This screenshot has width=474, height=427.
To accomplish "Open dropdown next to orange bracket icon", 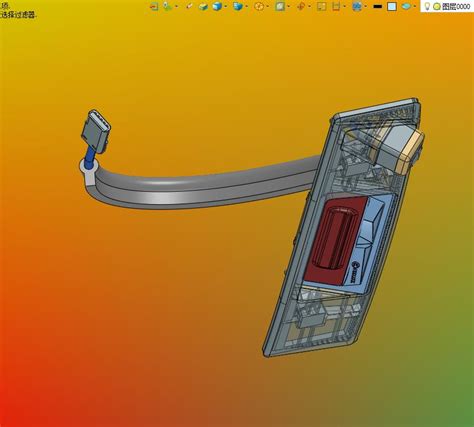I will (345, 6).
